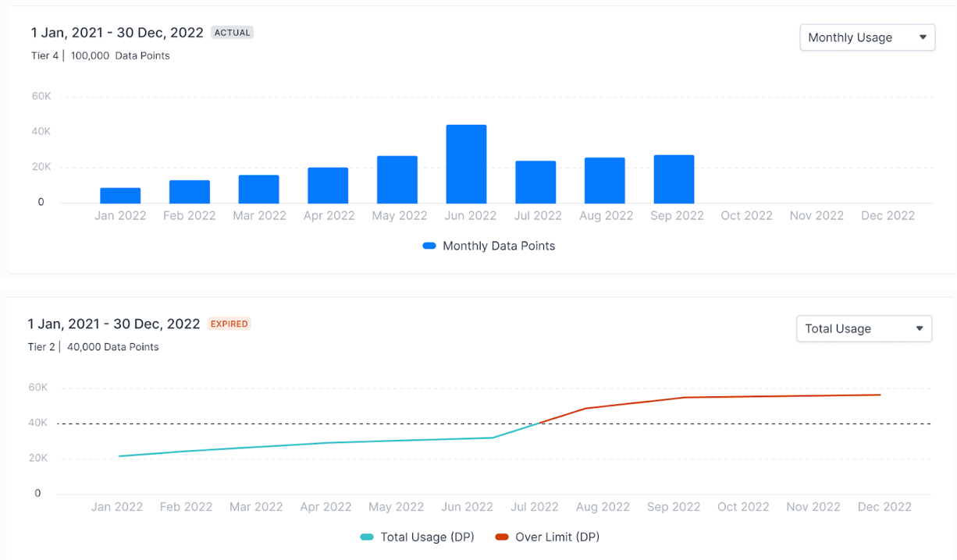Viewport: 957px width, 560px height.
Task: Click the ACTUAL status badge
Action: click(x=232, y=32)
